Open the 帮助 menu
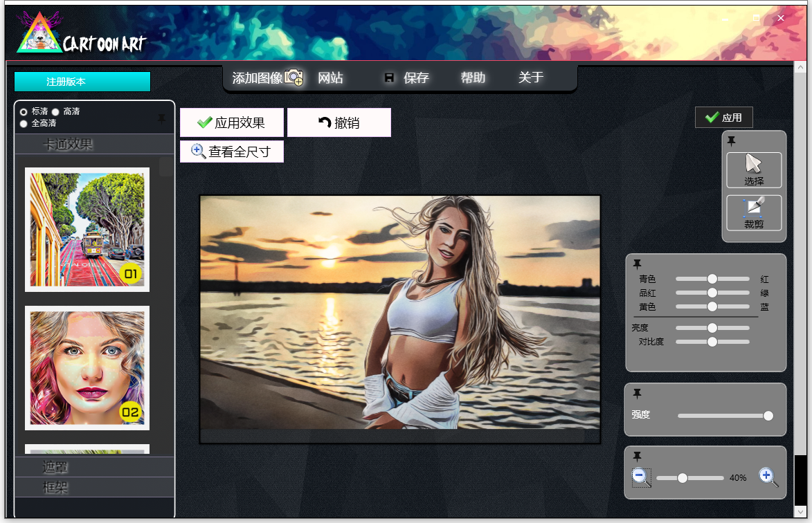Screen dimensions: 812x523 473,77
